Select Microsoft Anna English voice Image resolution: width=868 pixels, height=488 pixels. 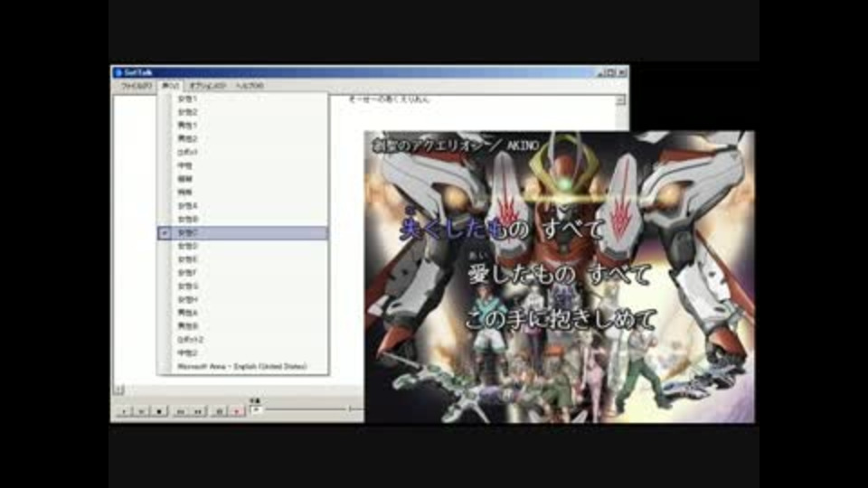pos(243,366)
